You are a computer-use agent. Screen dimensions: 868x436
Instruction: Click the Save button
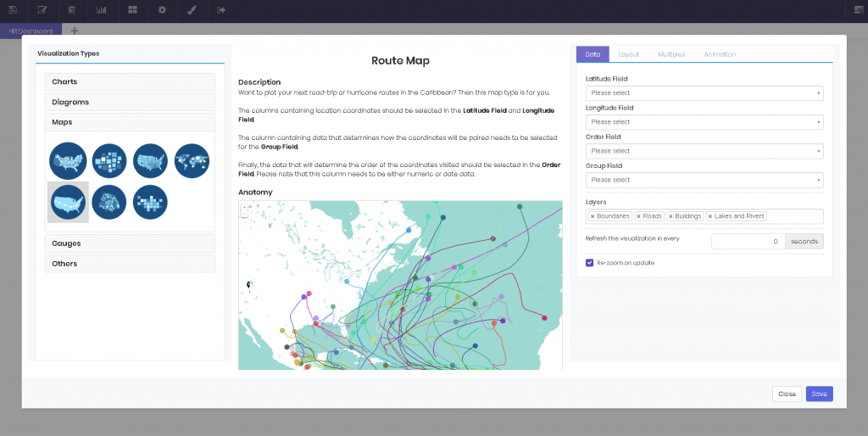coord(820,394)
